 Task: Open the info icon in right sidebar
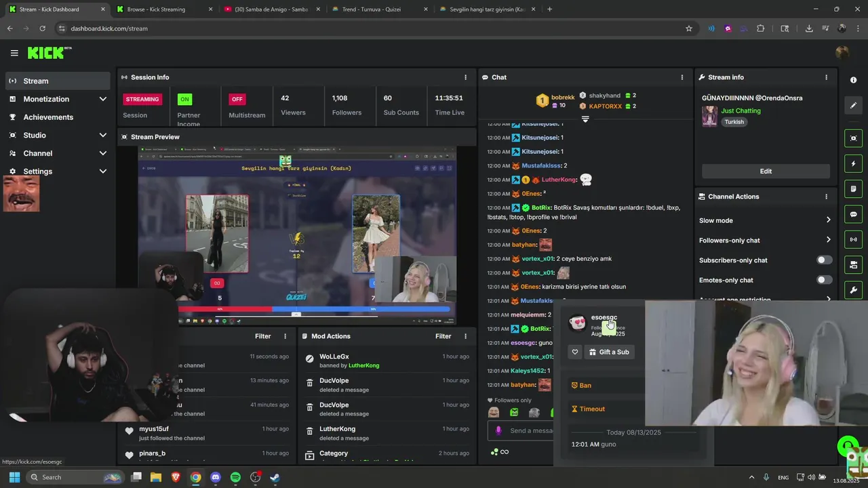pyautogui.click(x=853, y=80)
